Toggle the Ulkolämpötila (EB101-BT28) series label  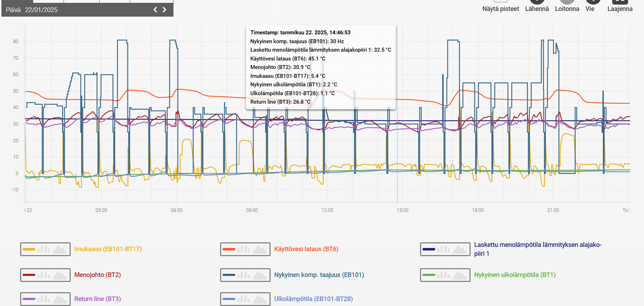313,299
